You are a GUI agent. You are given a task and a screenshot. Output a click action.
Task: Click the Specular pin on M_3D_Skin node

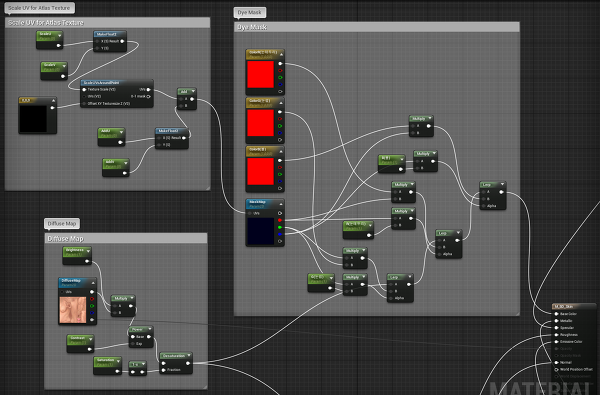tap(556, 328)
